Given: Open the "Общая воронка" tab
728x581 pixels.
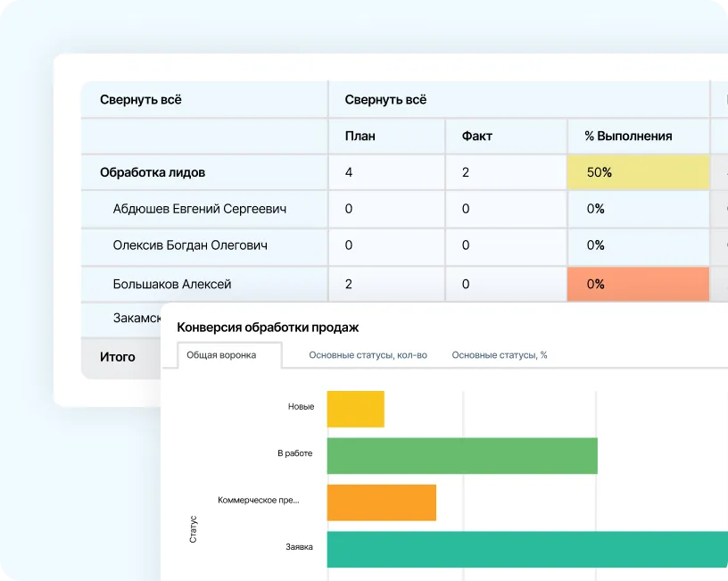Looking at the screenshot, I should (221, 355).
